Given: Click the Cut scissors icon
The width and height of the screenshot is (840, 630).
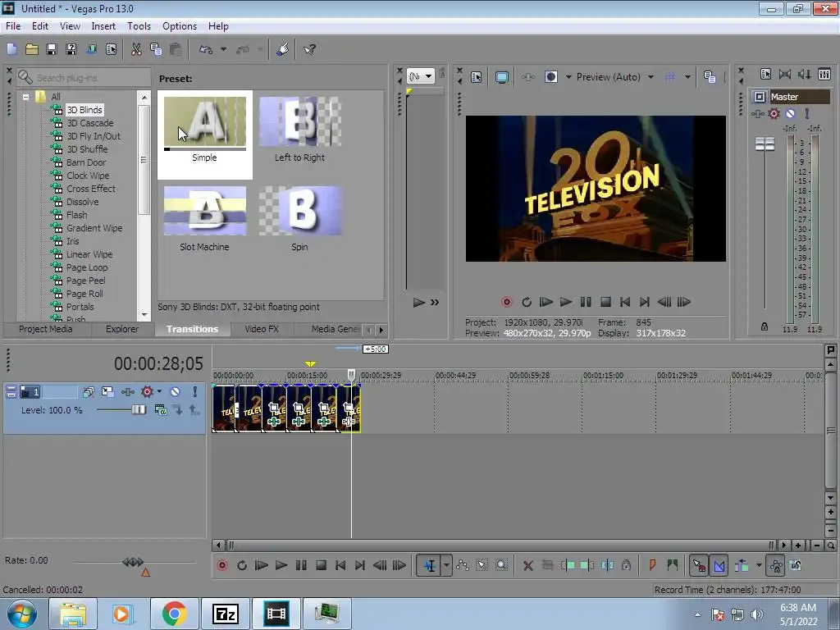Looking at the screenshot, I should click(136, 49).
